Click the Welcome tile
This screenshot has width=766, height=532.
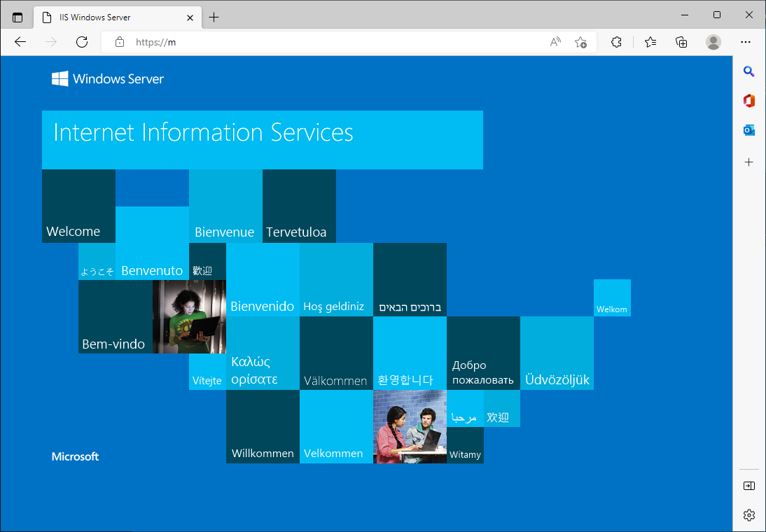pos(78,206)
